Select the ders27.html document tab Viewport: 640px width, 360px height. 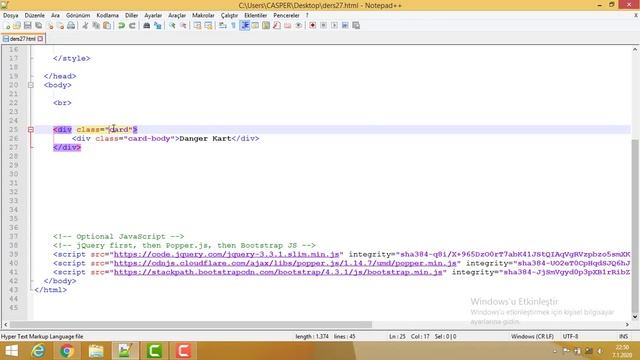tap(22, 39)
